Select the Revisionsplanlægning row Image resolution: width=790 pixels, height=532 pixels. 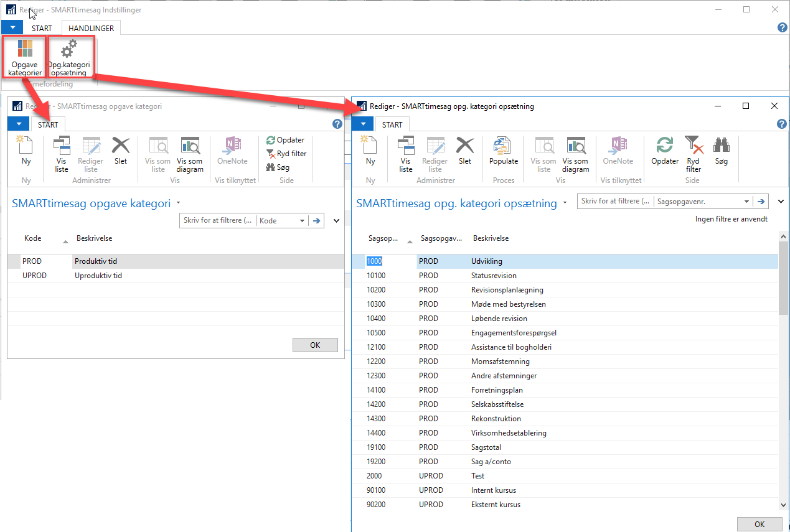(x=565, y=290)
